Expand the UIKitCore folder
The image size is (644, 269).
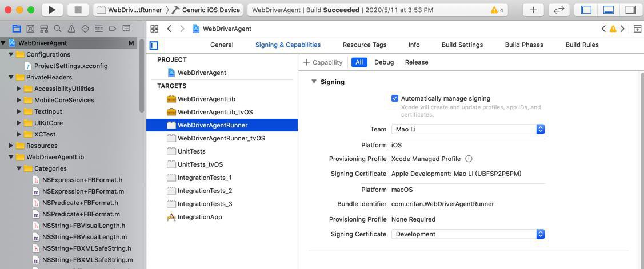point(19,123)
